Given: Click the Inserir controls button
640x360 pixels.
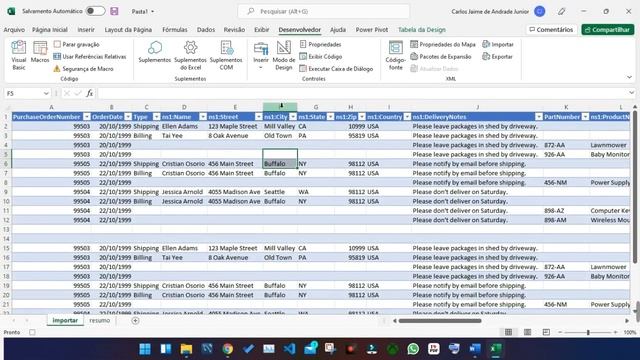Looking at the screenshot, I should click(x=261, y=56).
